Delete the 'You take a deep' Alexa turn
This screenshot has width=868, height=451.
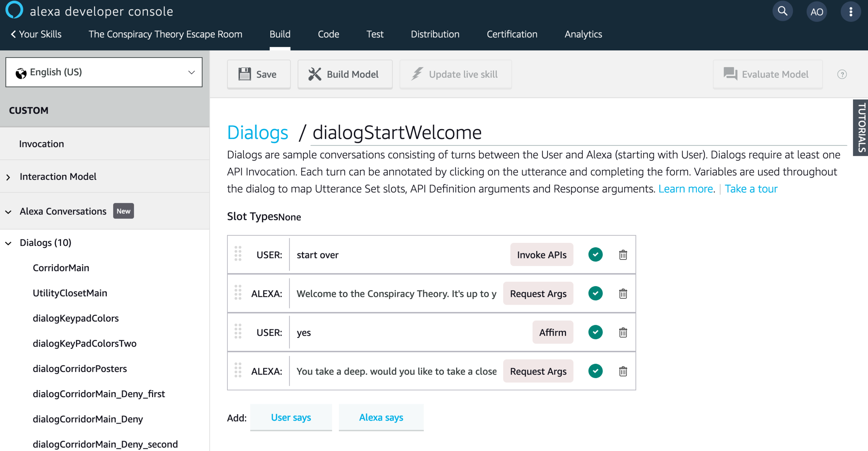click(x=623, y=372)
